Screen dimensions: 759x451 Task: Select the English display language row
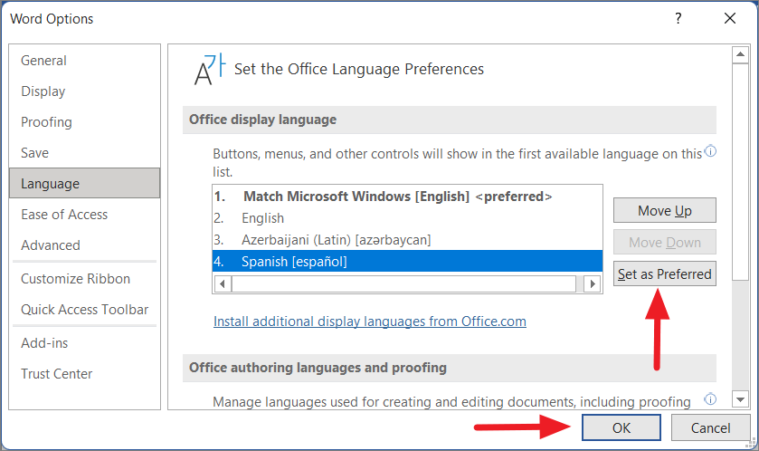click(x=407, y=218)
